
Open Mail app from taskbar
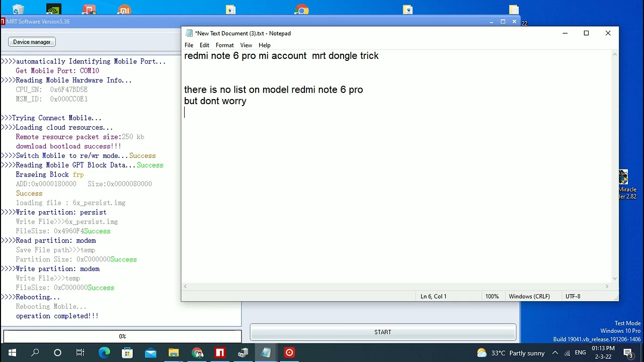tap(150, 353)
